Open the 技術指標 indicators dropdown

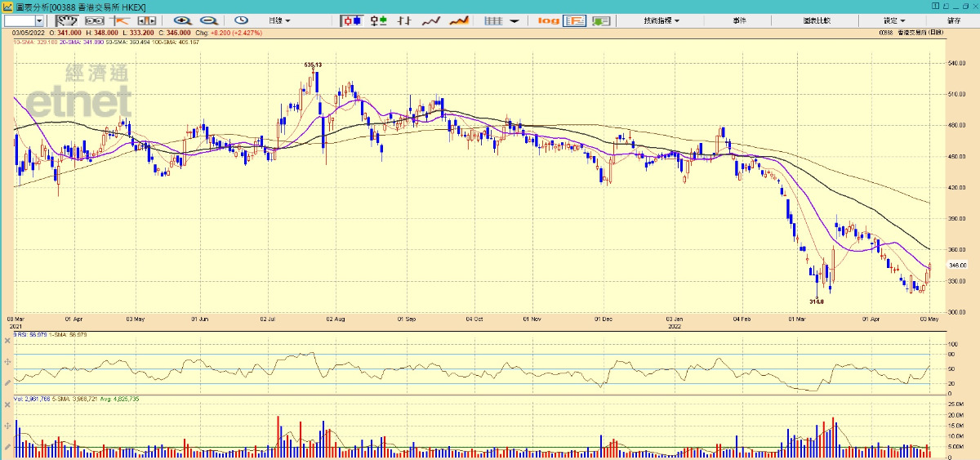tap(661, 20)
